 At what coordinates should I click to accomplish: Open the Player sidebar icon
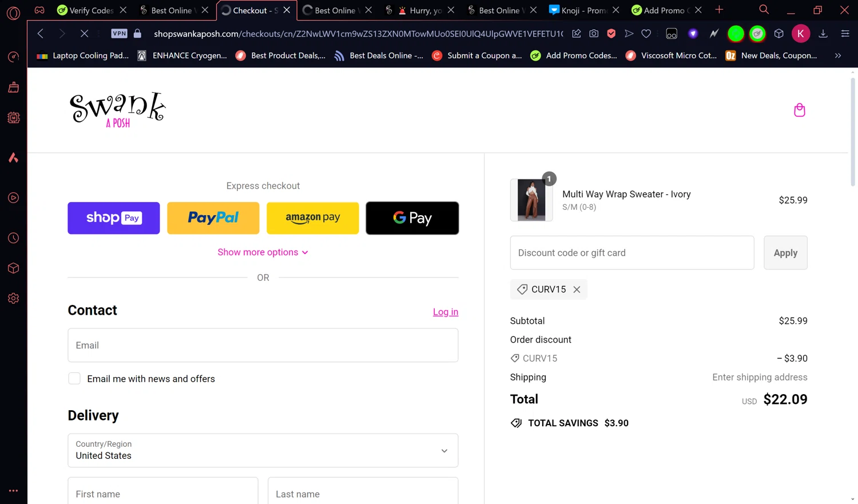coord(13,198)
